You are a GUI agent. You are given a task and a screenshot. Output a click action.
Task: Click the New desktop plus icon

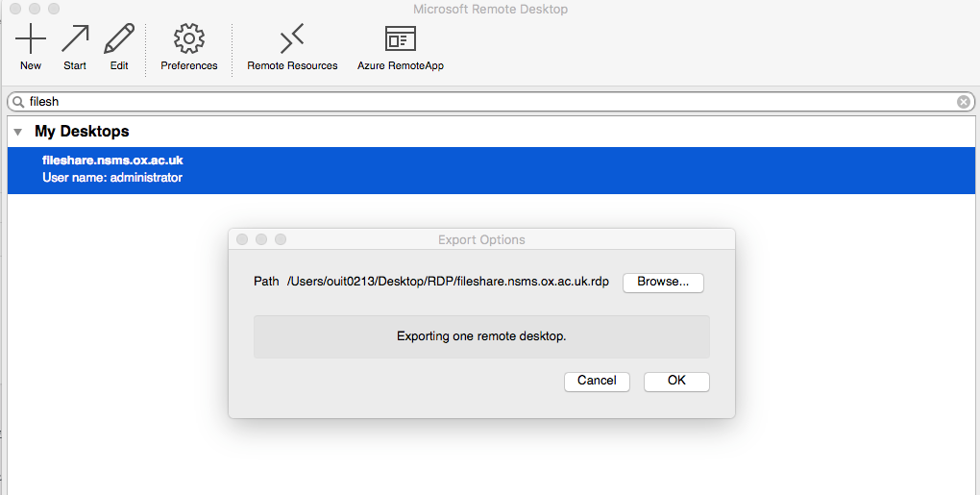31,39
